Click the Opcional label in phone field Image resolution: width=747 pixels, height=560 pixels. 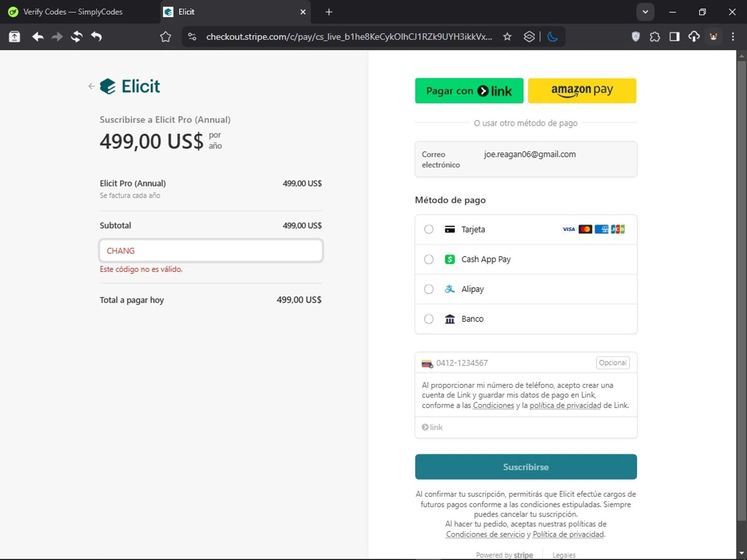613,363
